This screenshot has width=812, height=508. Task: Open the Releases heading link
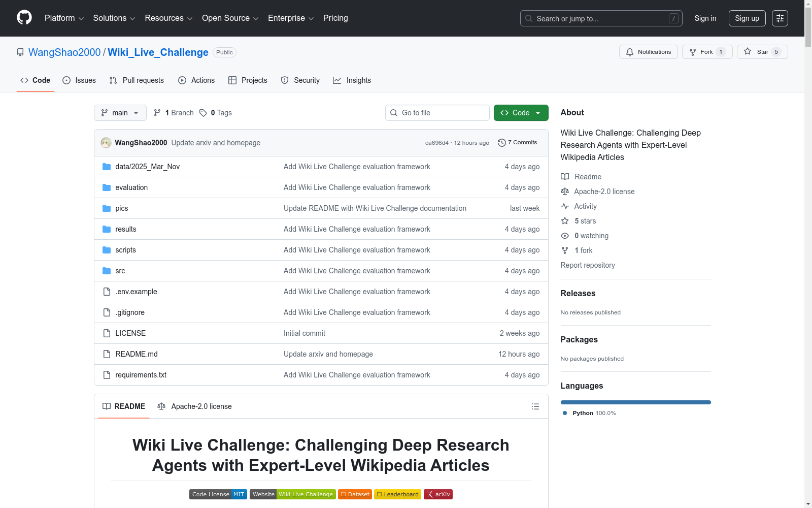click(578, 293)
